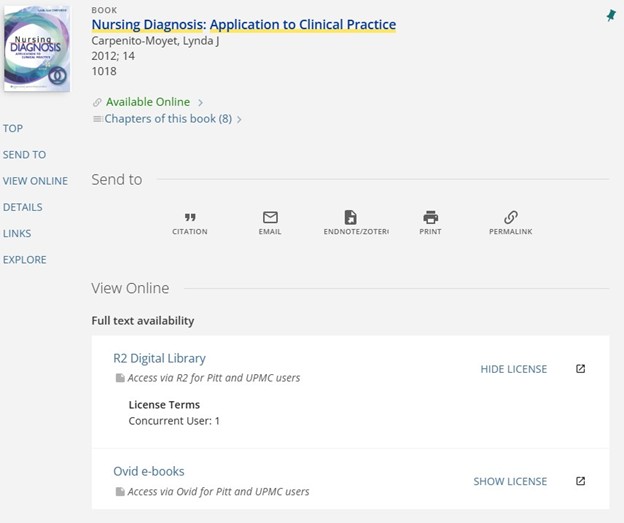Click the Nursing Diagnosis book cover thumbnail

click(37, 49)
